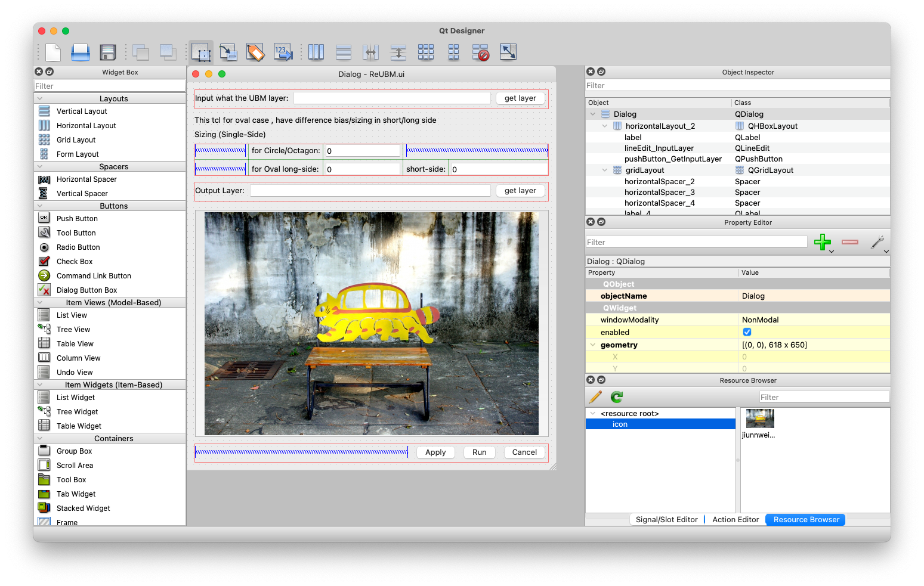
Task: Collapse the gridLayout tree node
Action: click(604, 170)
